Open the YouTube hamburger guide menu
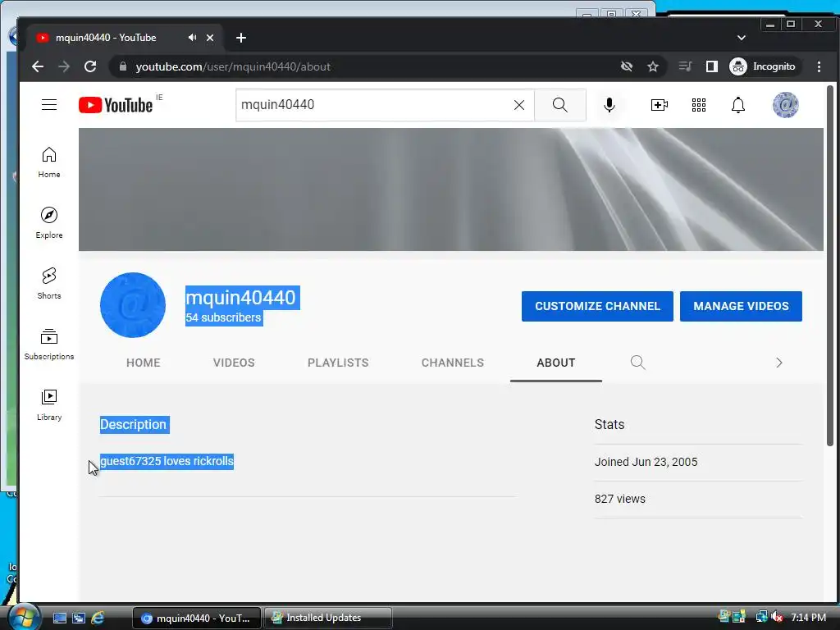The height and width of the screenshot is (630, 840). click(x=49, y=104)
